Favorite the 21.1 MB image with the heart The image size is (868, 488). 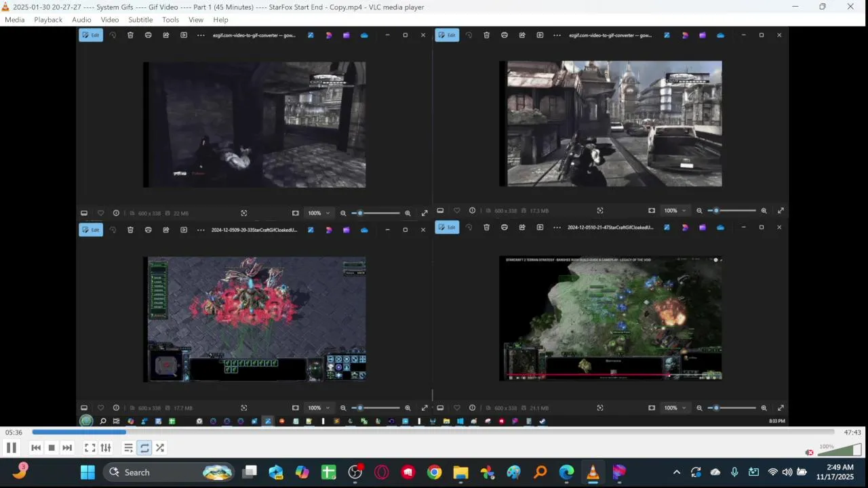[x=456, y=408]
